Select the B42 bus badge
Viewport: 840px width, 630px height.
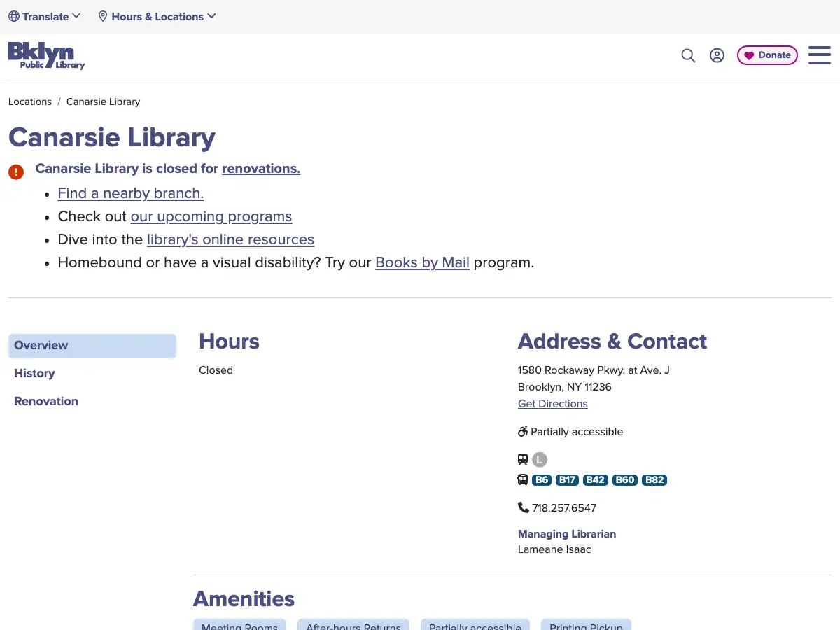(596, 480)
